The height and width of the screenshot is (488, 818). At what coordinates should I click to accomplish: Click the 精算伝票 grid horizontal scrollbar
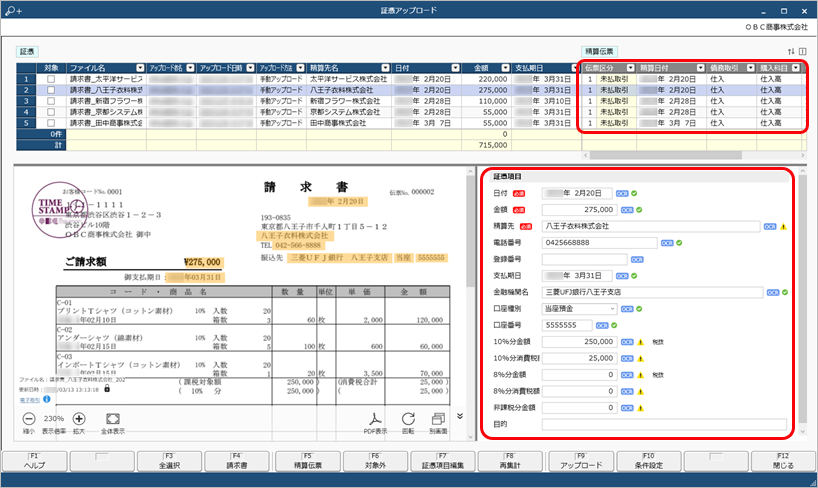pos(666,156)
